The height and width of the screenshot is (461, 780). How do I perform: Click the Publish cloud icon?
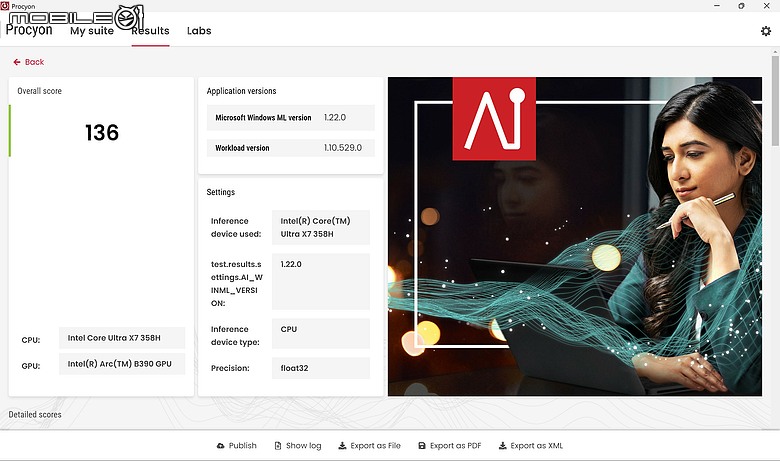[x=220, y=446]
